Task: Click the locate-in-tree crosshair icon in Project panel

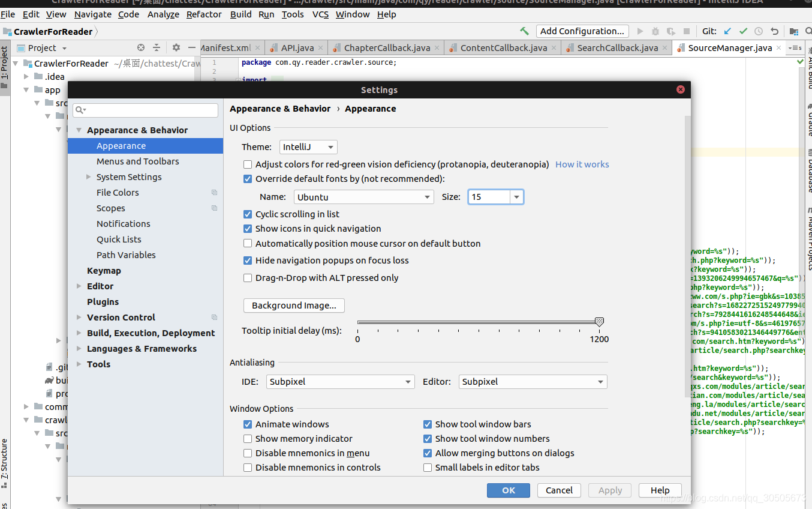Action: [x=141, y=47]
